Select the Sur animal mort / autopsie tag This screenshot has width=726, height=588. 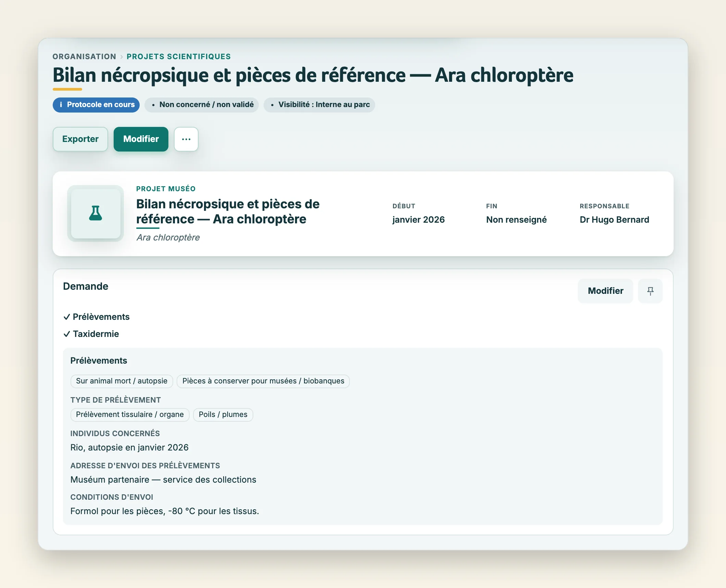click(122, 381)
